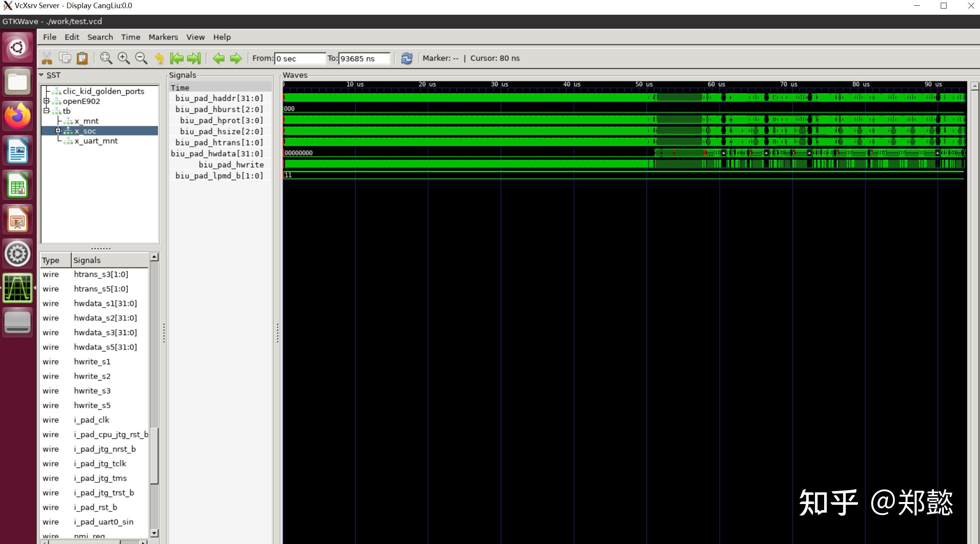Collapse the tb tree node

pyautogui.click(x=47, y=111)
